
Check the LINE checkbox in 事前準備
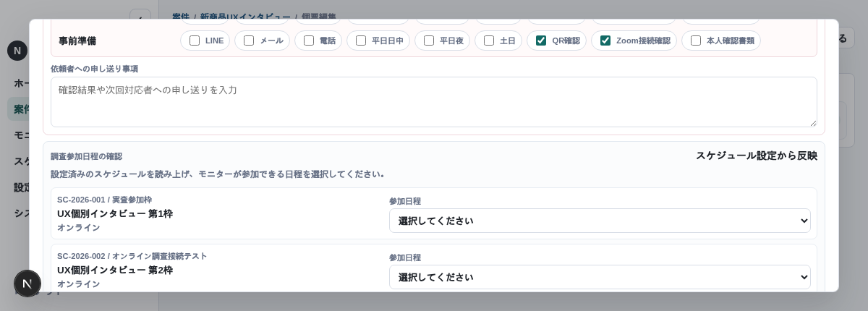[195, 41]
